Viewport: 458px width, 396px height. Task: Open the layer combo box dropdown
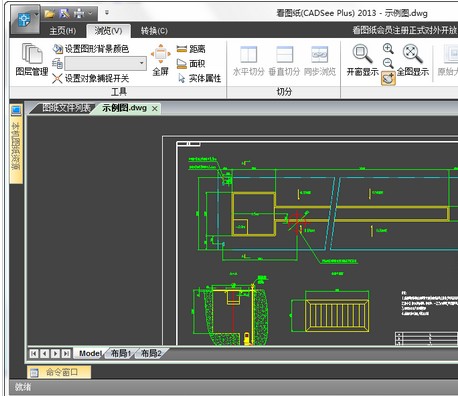142,63
